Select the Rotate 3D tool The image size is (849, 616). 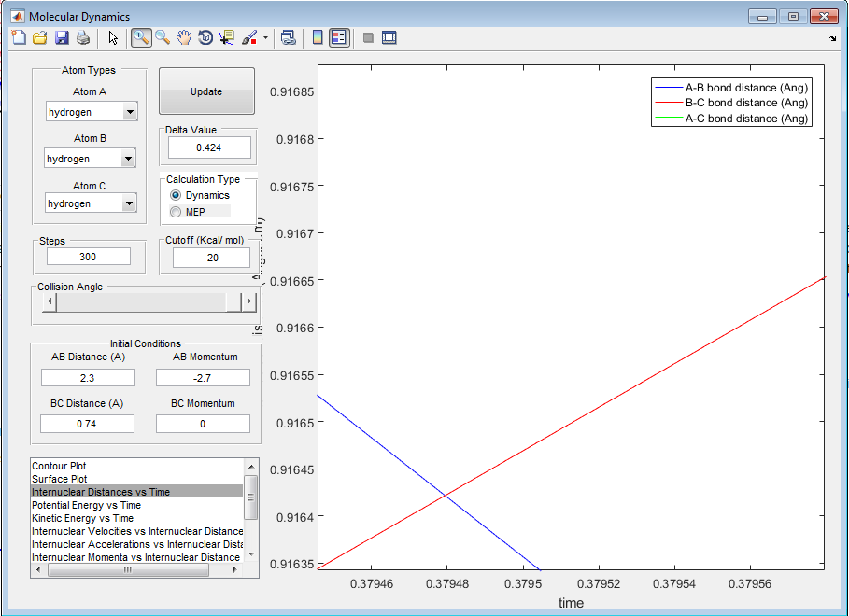(205, 37)
